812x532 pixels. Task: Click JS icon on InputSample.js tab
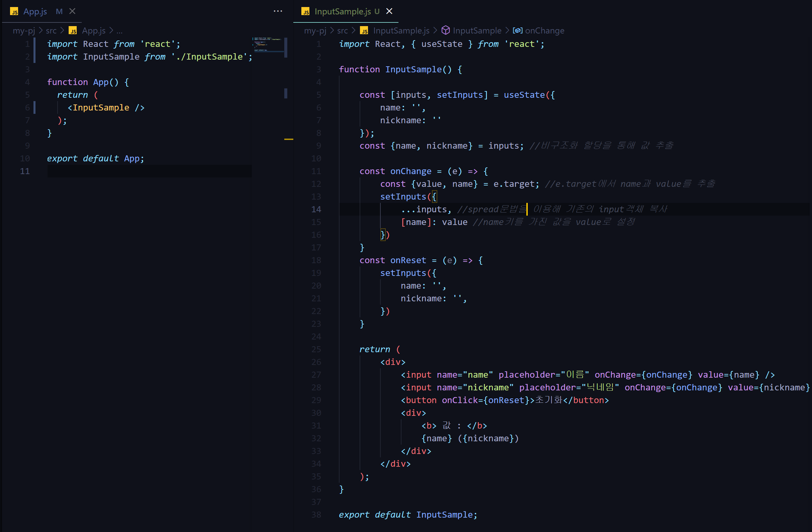tap(305, 12)
